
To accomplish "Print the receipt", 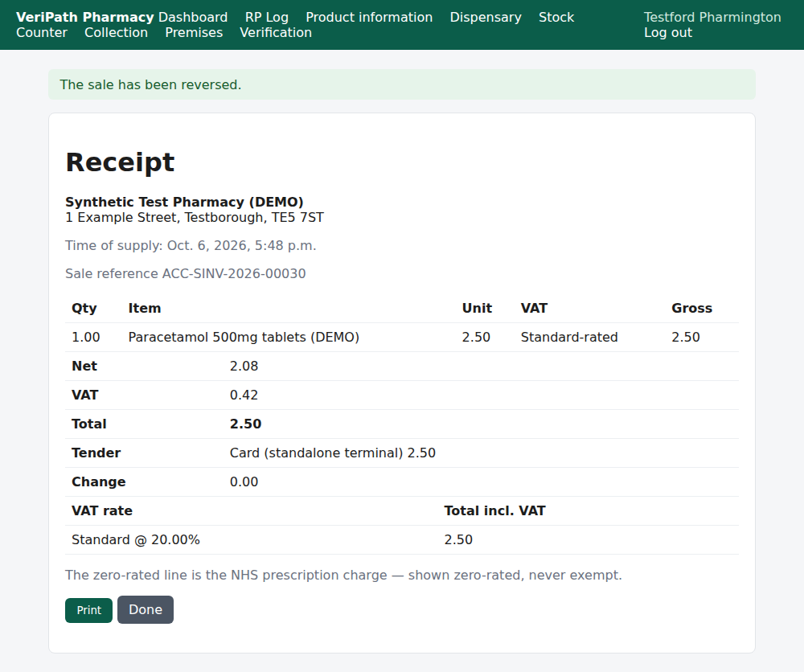I will click(x=88, y=610).
